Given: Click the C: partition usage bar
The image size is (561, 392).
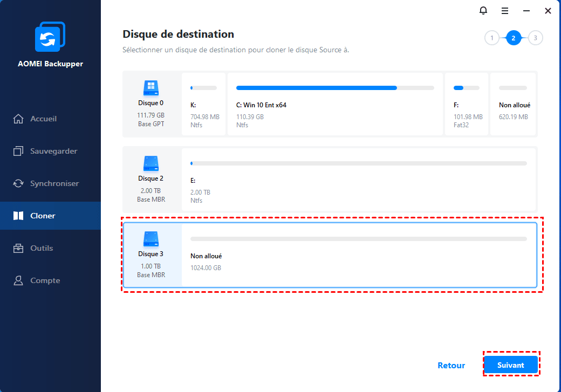Looking at the screenshot, I should pyautogui.click(x=335, y=88).
